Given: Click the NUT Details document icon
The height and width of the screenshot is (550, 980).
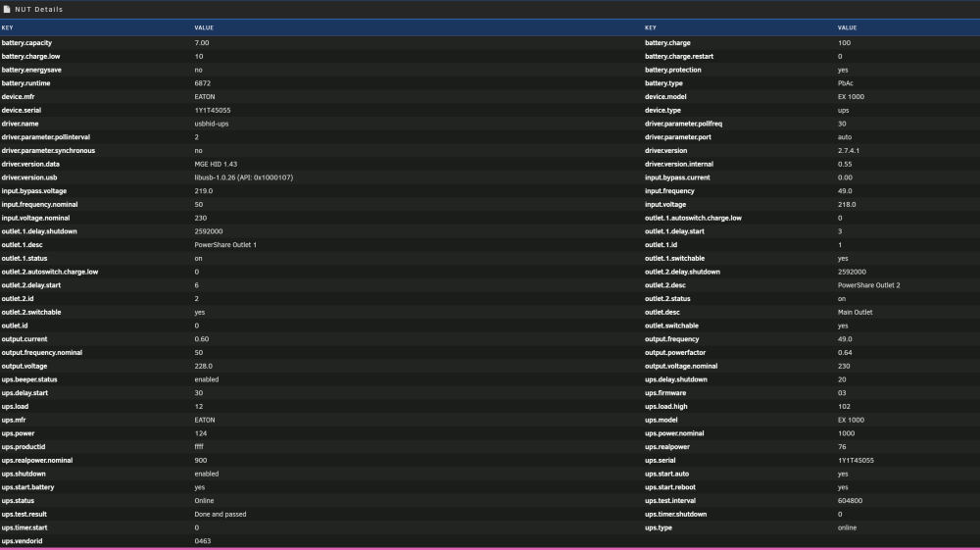Looking at the screenshot, I should pos(7,10).
